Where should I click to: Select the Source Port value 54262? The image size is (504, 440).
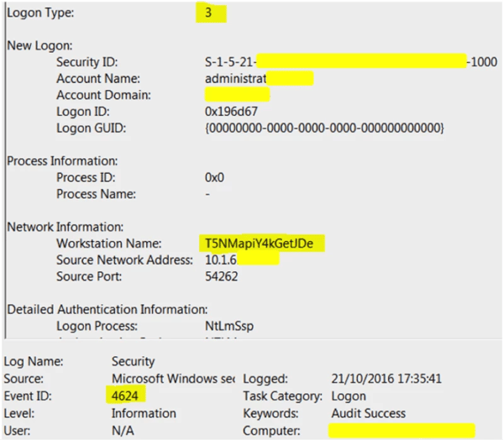[x=223, y=275]
